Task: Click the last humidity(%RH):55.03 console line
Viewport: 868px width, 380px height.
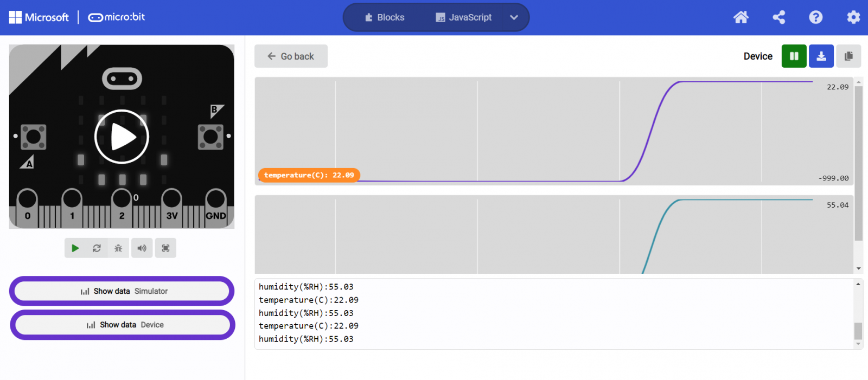Action: [306, 339]
